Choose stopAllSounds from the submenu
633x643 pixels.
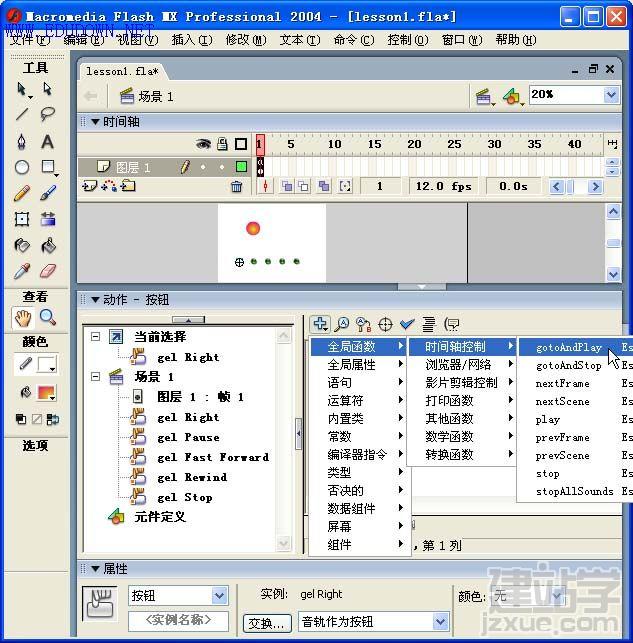click(576, 491)
